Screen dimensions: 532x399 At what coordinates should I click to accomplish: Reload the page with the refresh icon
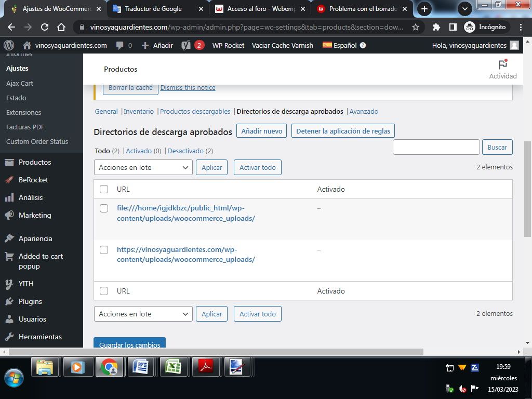pyautogui.click(x=45, y=27)
